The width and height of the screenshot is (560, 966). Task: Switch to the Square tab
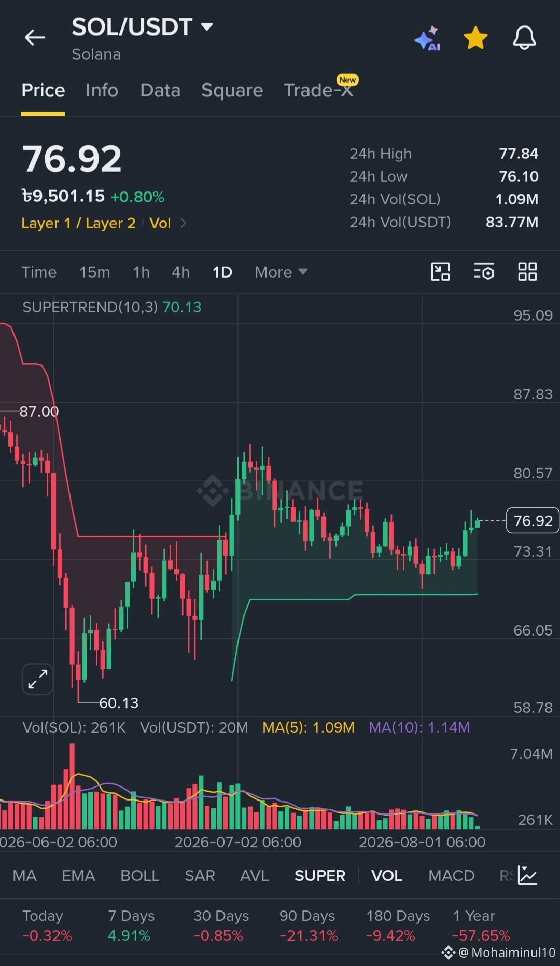[x=232, y=90]
